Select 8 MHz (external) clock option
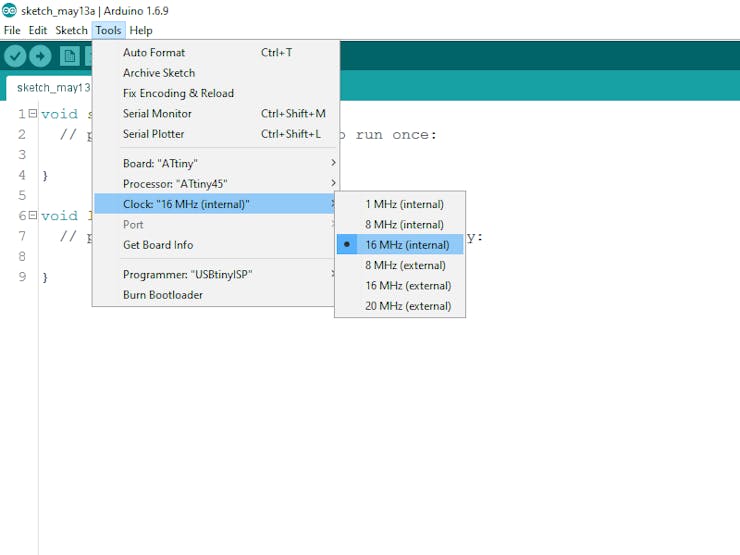Image resolution: width=740 pixels, height=555 pixels. point(400,265)
